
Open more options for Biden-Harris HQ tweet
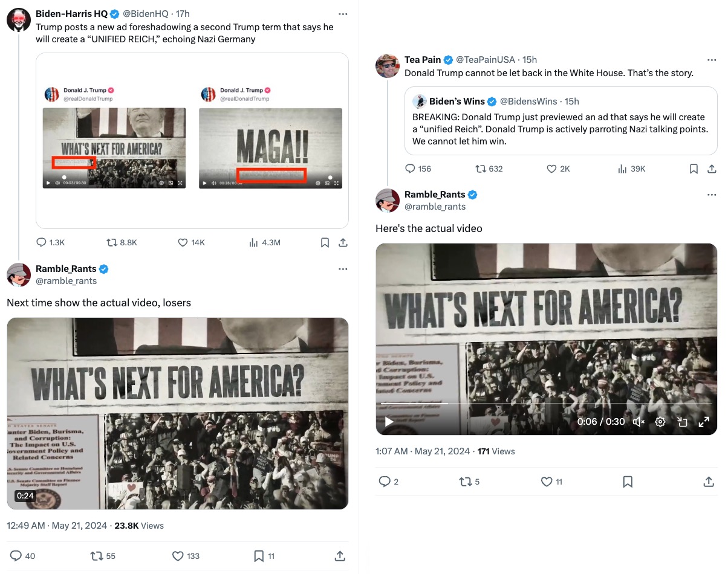tap(343, 14)
